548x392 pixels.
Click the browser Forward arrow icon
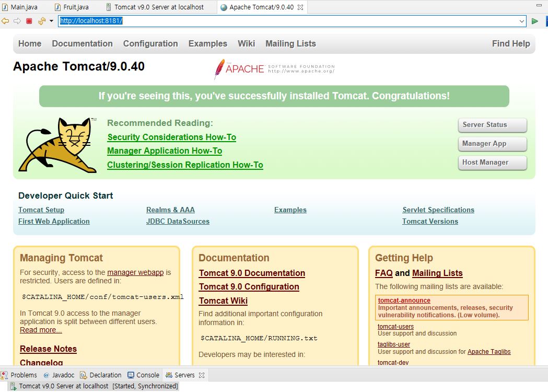[x=17, y=21]
